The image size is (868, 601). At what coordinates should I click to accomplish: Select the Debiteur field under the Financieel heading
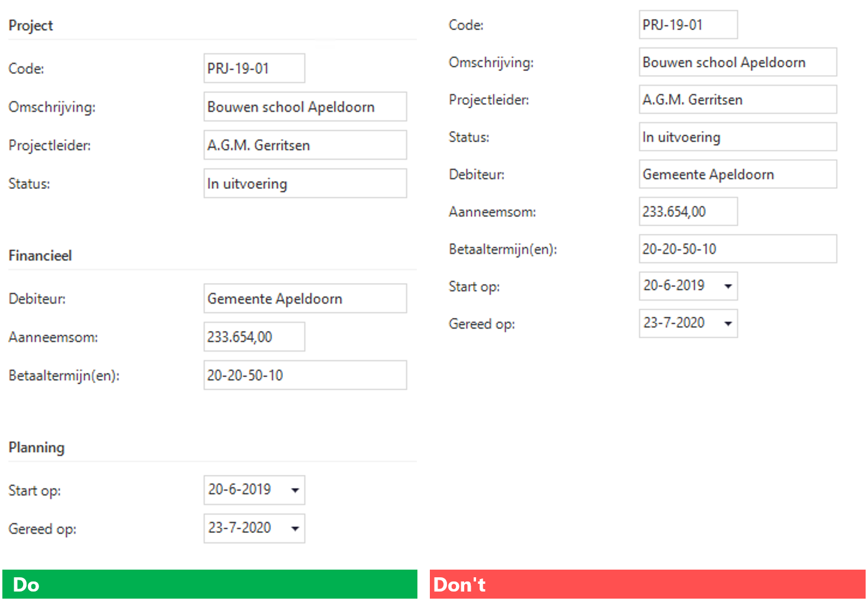click(305, 299)
